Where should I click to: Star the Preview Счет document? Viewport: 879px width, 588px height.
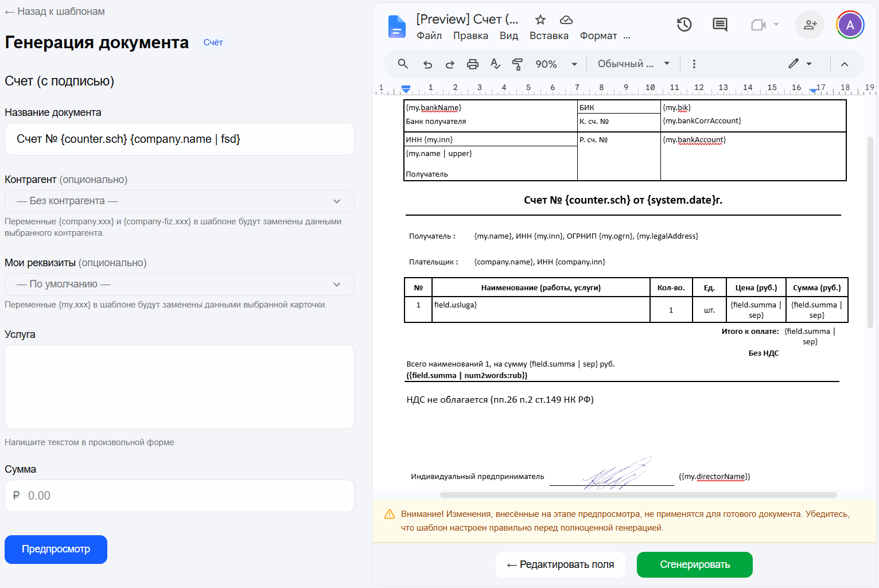[540, 20]
